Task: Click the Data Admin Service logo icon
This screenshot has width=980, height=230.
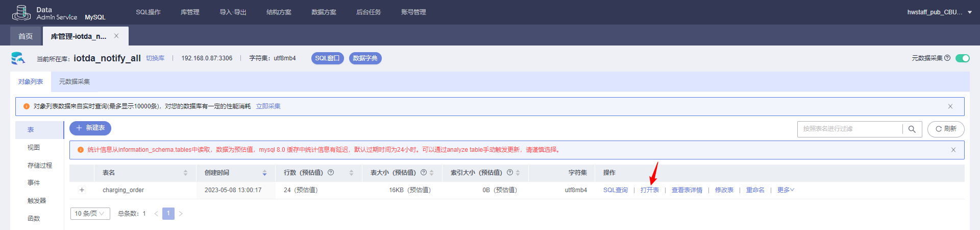Action: coord(21,12)
